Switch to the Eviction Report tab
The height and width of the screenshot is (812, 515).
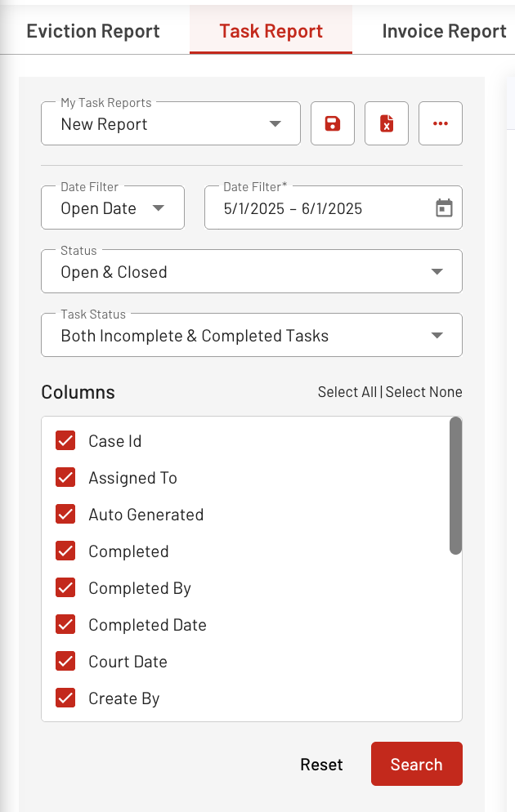(93, 31)
